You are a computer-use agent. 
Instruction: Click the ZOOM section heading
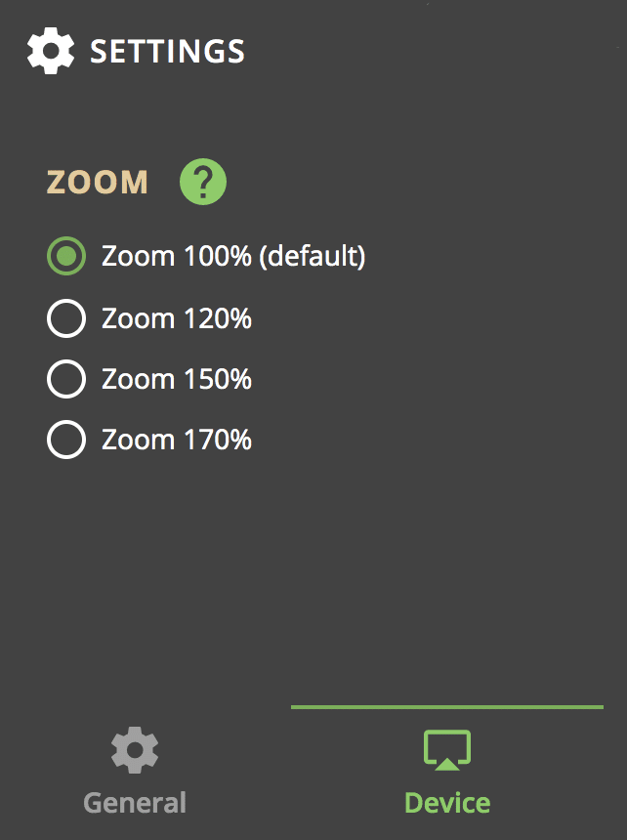pos(97,182)
